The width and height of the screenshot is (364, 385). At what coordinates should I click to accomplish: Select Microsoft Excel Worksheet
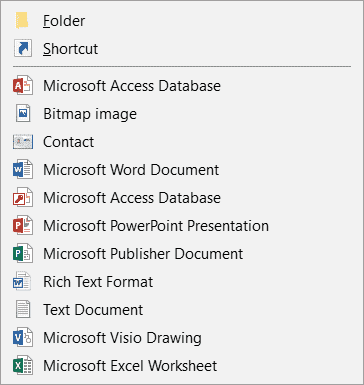tap(182, 366)
